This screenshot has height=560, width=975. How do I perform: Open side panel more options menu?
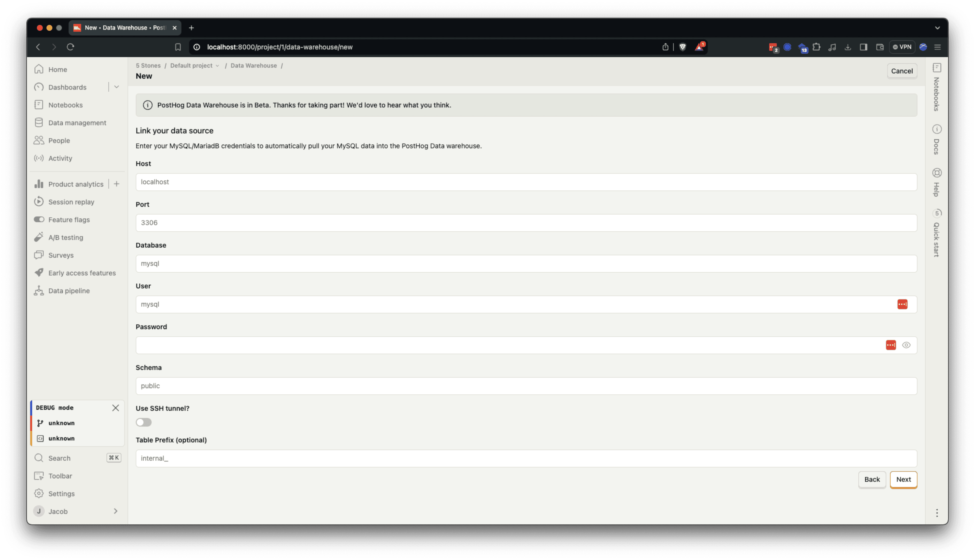(x=937, y=513)
